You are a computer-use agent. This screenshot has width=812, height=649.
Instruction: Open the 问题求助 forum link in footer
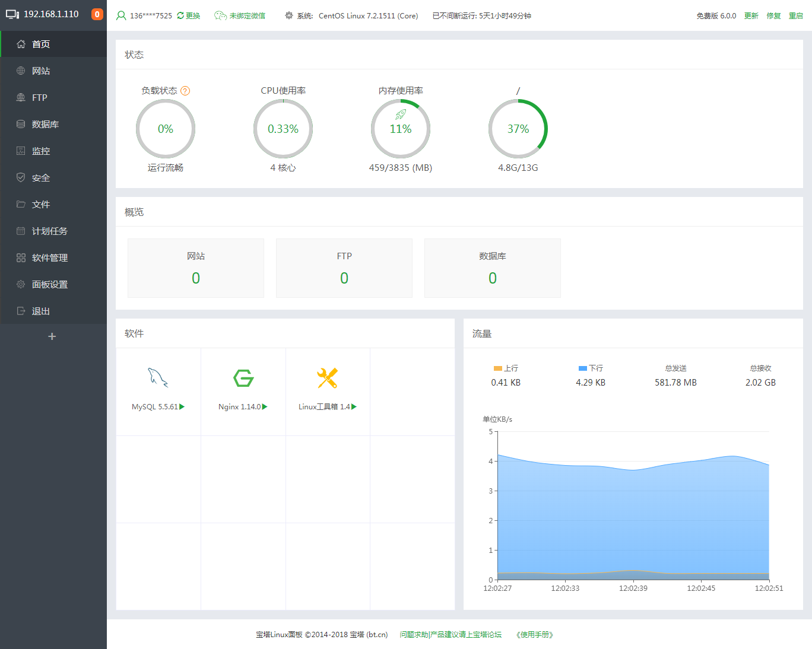(451, 635)
